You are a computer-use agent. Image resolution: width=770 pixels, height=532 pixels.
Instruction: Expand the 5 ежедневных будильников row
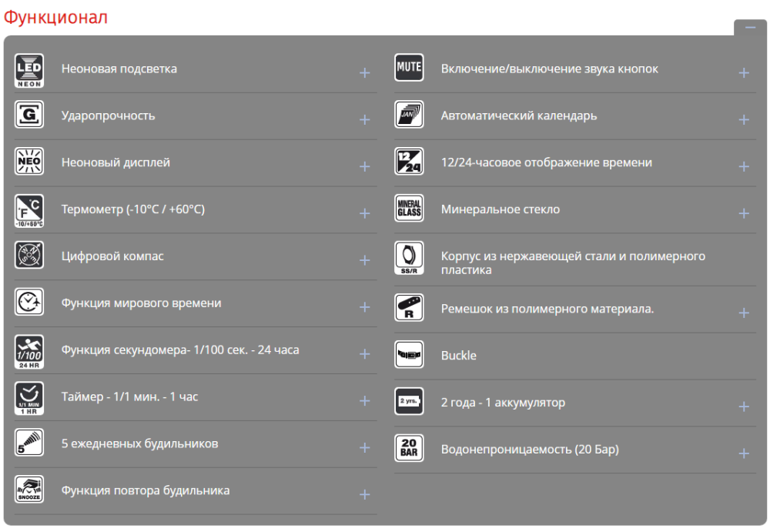click(365, 447)
